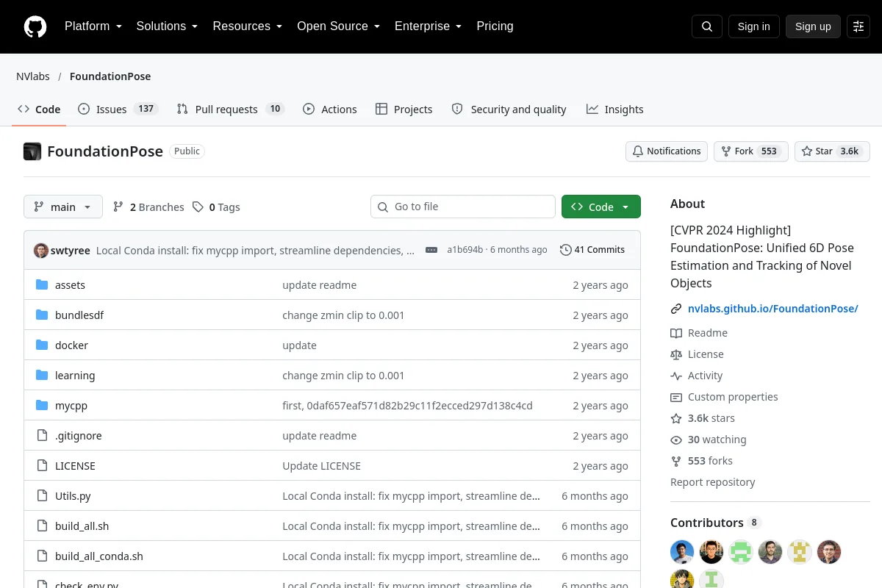Open the FoundationPose breadcrumb link
The image size is (882, 588).
[x=110, y=76]
